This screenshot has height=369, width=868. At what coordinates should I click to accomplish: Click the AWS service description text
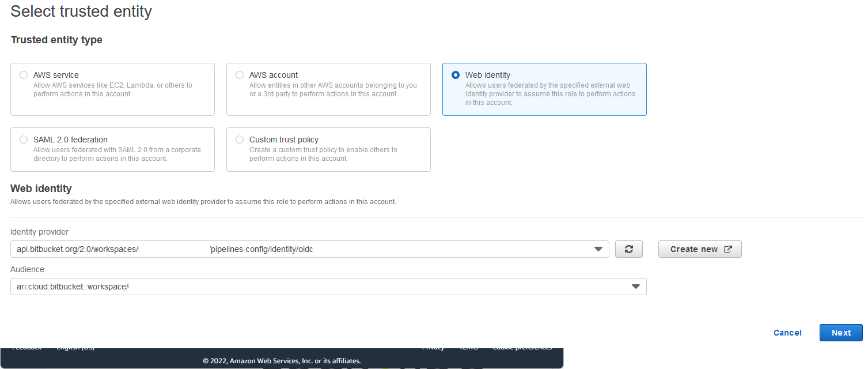[113, 89]
